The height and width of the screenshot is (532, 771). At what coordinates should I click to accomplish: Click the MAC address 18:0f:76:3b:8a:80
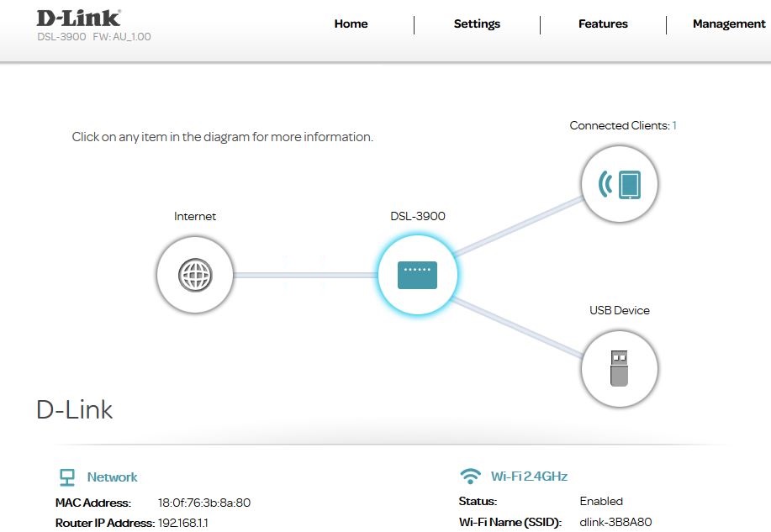204,503
